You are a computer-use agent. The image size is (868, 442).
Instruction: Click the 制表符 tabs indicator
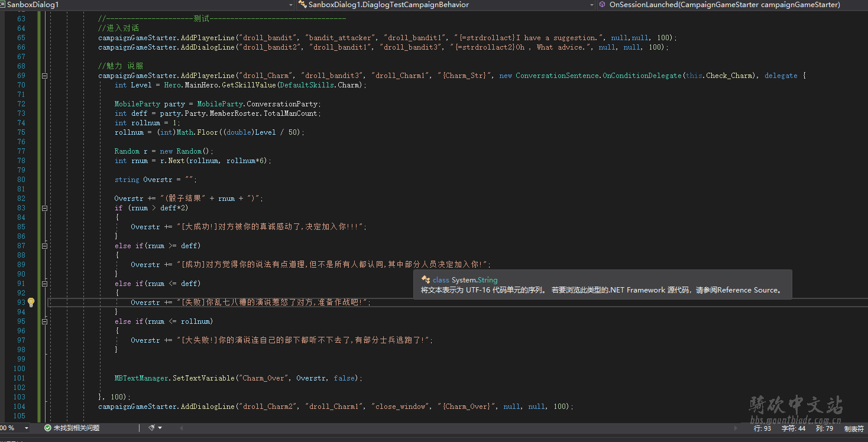pos(854,428)
